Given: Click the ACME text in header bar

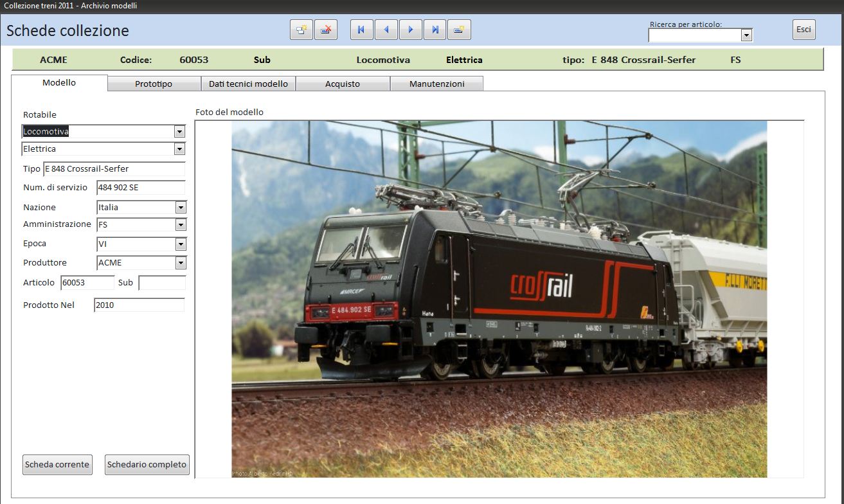Looking at the screenshot, I should pos(53,60).
